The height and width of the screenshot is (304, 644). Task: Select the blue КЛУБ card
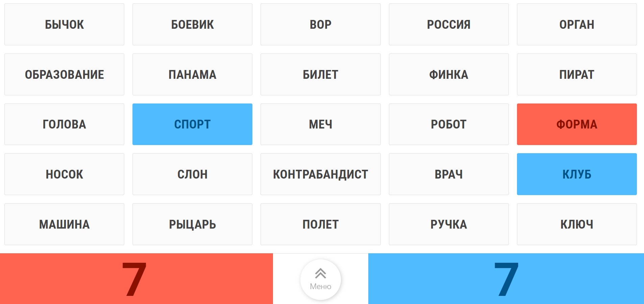[x=576, y=174]
